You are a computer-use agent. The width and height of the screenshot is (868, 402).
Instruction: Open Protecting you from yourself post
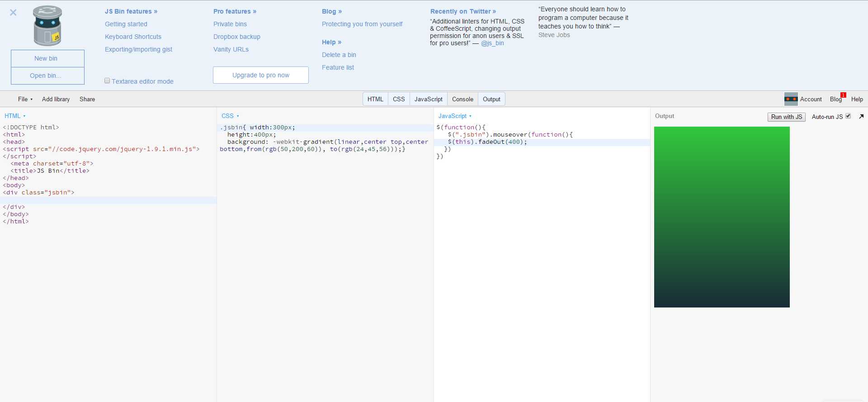(362, 24)
